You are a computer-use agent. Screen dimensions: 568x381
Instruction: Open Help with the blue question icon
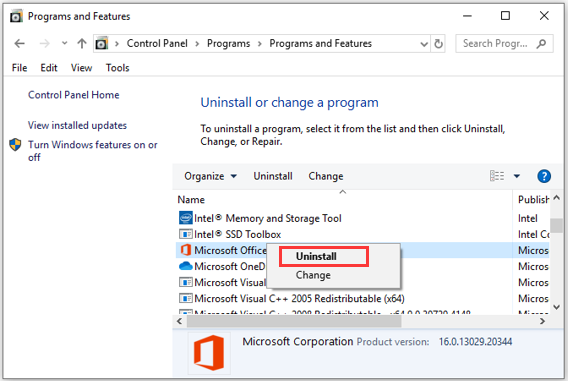[544, 176]
